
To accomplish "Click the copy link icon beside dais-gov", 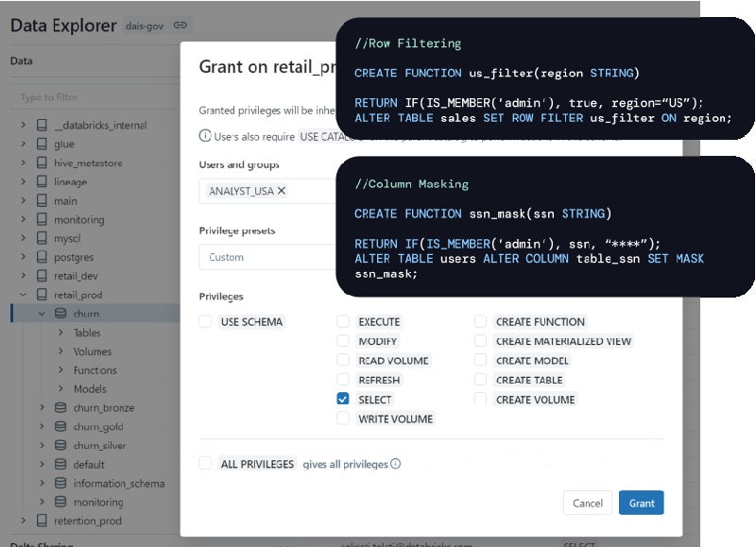I will pos(180,26).
